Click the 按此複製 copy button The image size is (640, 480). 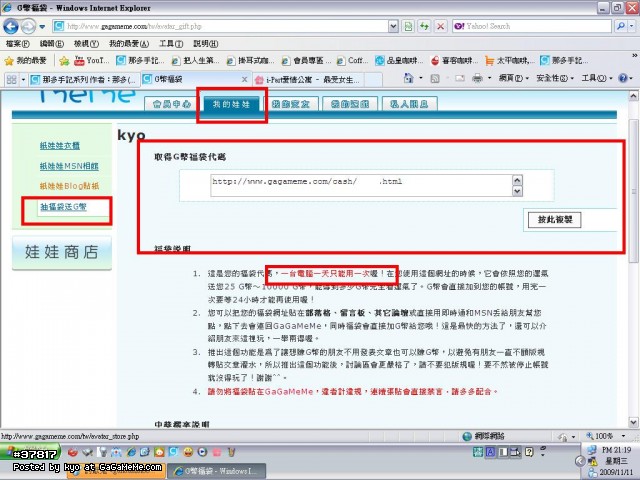[554, 220]
